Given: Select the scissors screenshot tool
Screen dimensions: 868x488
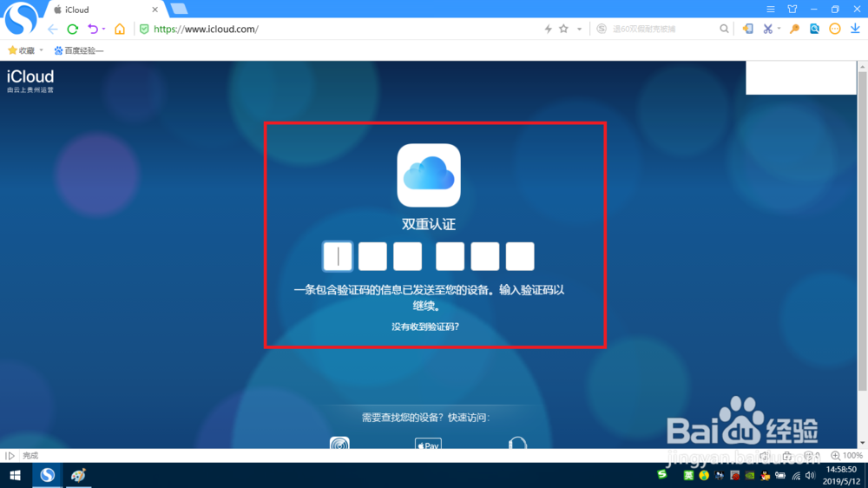Looking at the screenshot, I should [x=767, y=29].
